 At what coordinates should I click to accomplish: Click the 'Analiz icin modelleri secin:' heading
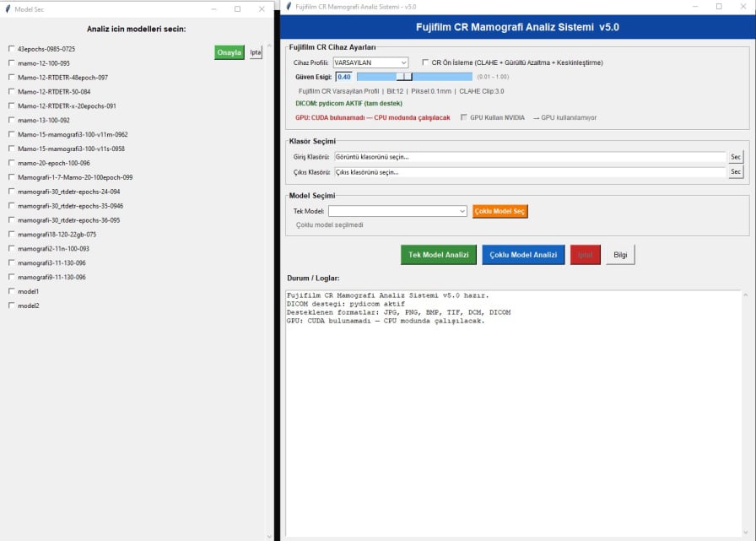[137, 29]
